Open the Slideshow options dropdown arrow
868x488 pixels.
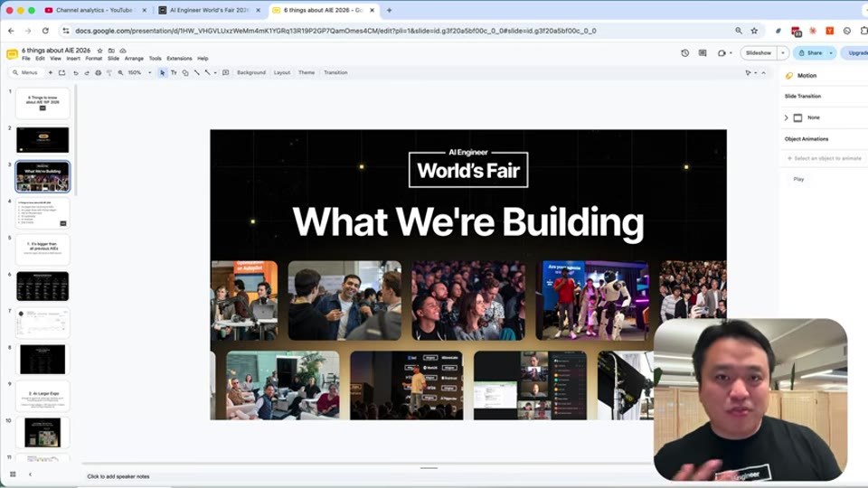(x=783, y=53)
